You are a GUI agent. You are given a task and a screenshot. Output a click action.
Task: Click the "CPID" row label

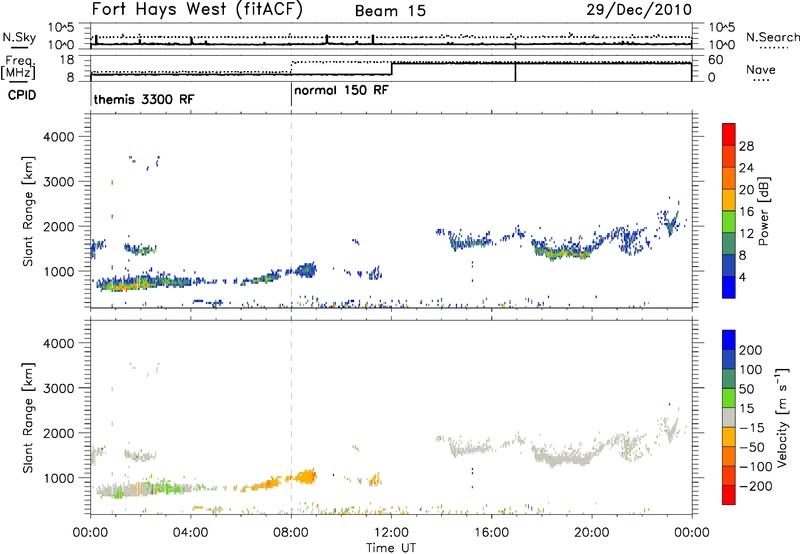pyautogui.click(x=22, y=95)
